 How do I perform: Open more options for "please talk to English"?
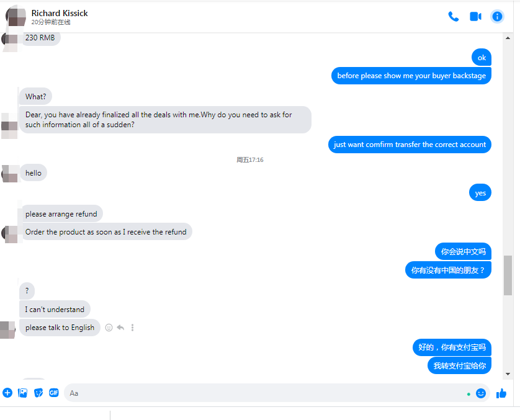132,328
